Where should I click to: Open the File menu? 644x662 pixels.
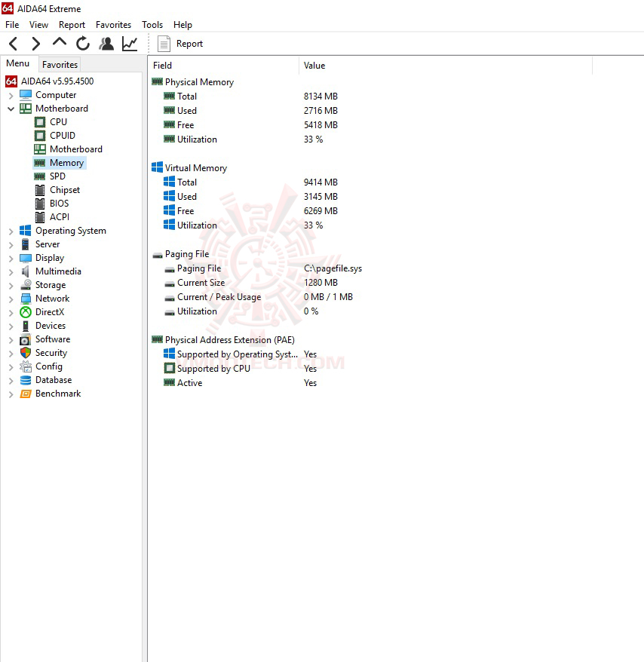(x=12, y=25)
